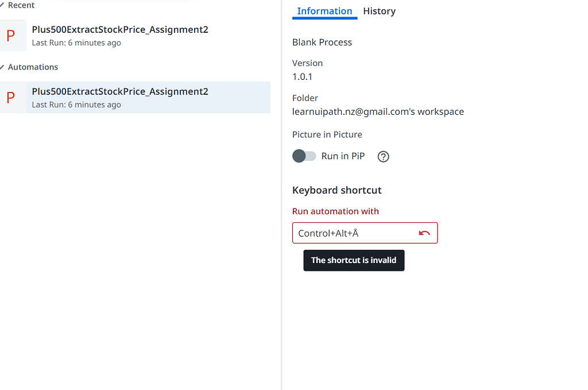Image resolution: width=588 pixels, height=390 pixels.
Task: Click the 'Automations' section header label
Action: click(33, 67)
